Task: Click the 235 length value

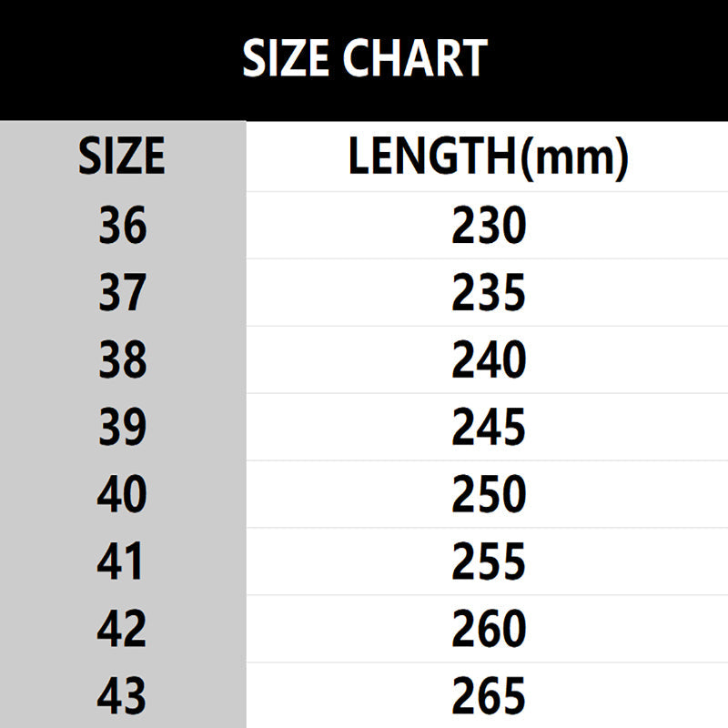Action: coord(489,292)
